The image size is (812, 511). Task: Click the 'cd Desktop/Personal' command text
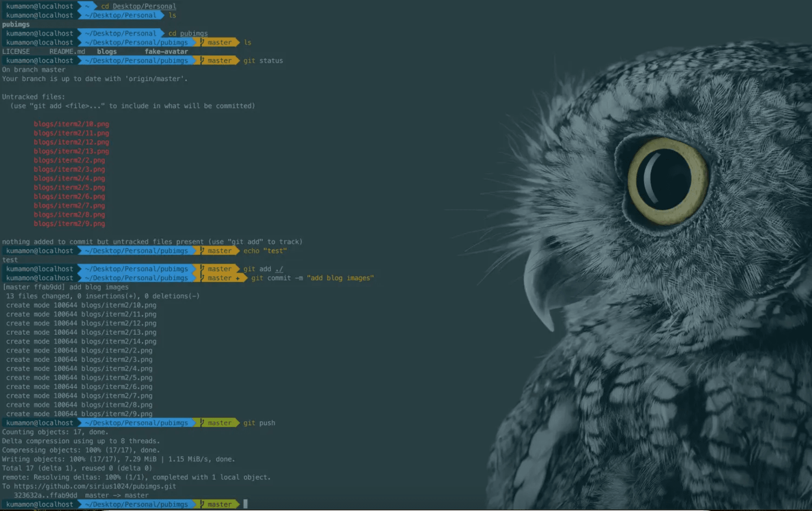coord(138,6)
